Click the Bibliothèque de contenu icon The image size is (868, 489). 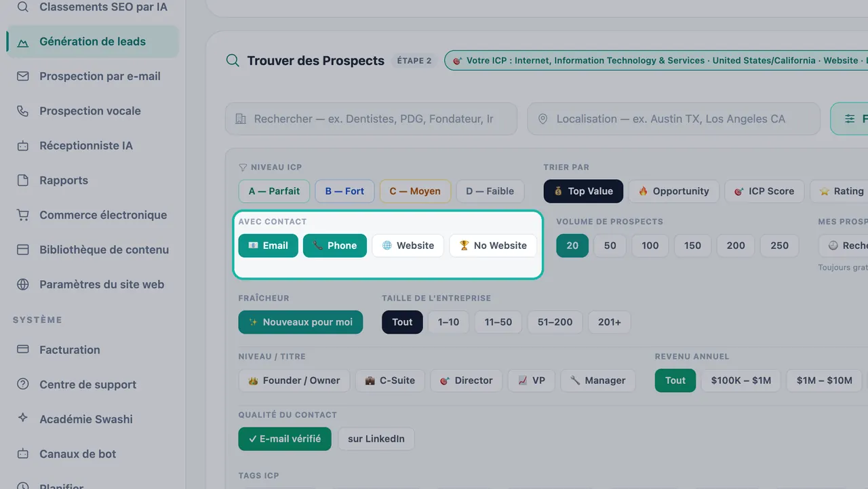pyautogui.click(x=23, y=250)
